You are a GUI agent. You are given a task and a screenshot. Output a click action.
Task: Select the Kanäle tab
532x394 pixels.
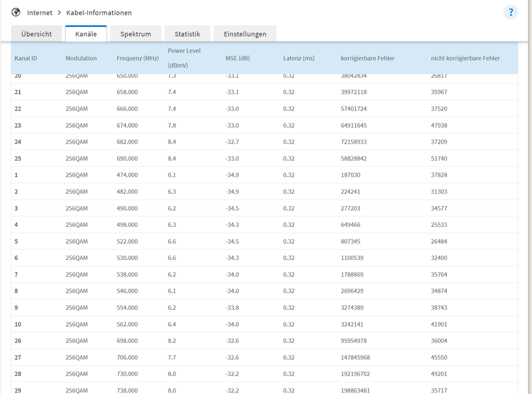(x=86, y=34)
